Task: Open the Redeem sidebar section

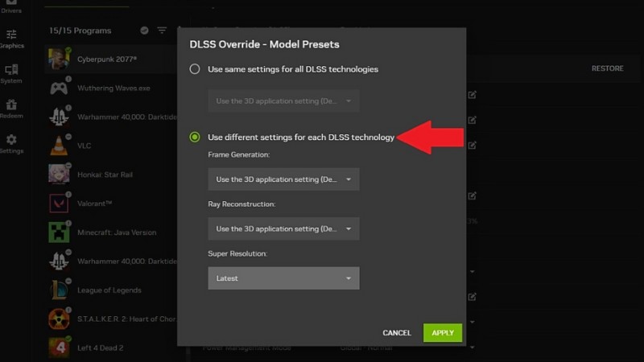Action: tap(11, 108)
